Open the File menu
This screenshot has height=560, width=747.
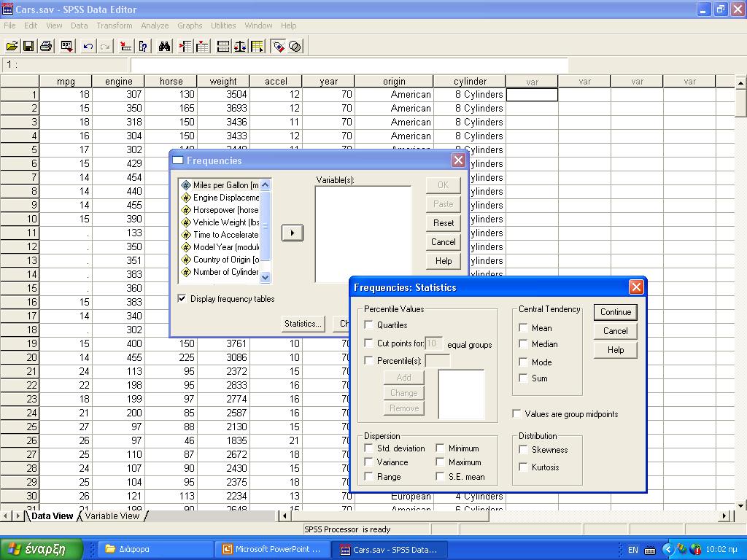(9, 26)
